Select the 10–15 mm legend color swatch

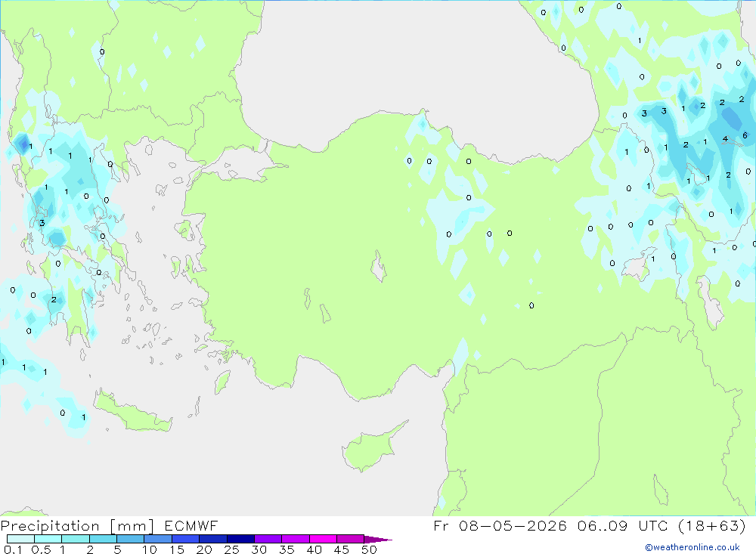[158, 539]
